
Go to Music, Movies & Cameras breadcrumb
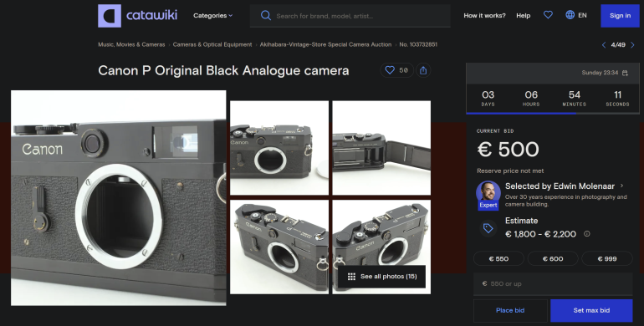pyautogui.click(x=131, y=44)
